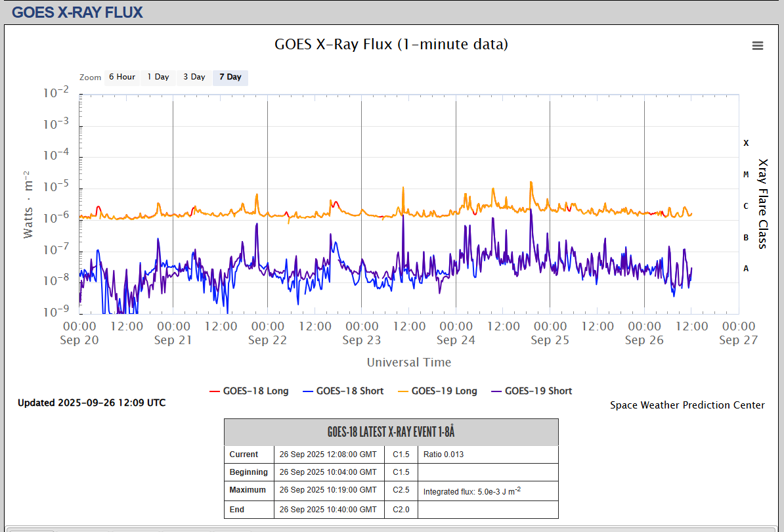784x532 pixels.
Task: Click the M flare class label
Action: pyautogui.click(x=746, y=175)
